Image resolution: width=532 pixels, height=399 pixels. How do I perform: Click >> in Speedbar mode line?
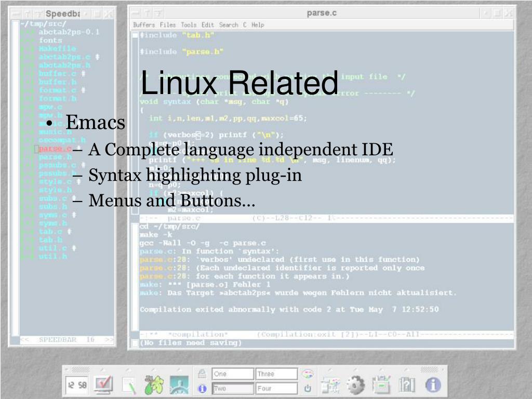(109, 340)
